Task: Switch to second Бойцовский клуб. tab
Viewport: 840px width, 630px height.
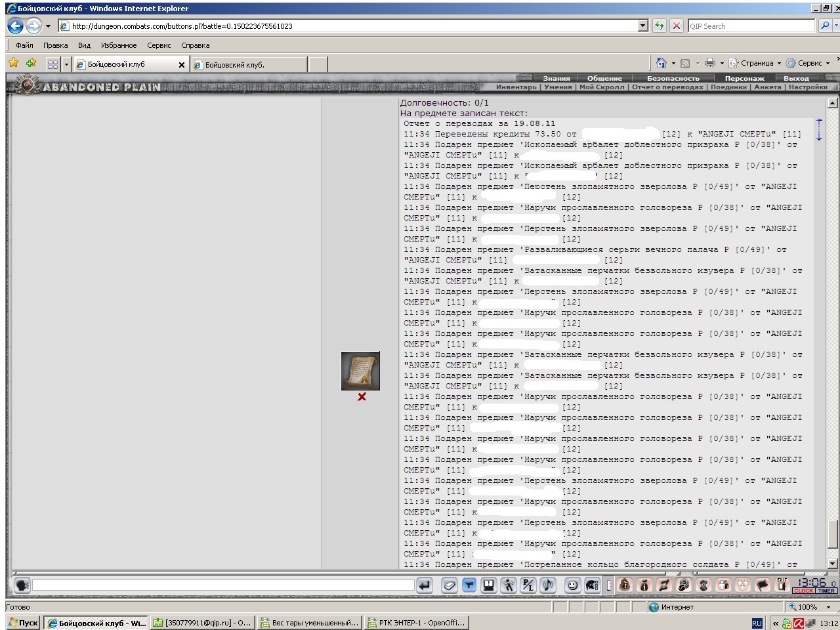Action: tap(249, 65)
